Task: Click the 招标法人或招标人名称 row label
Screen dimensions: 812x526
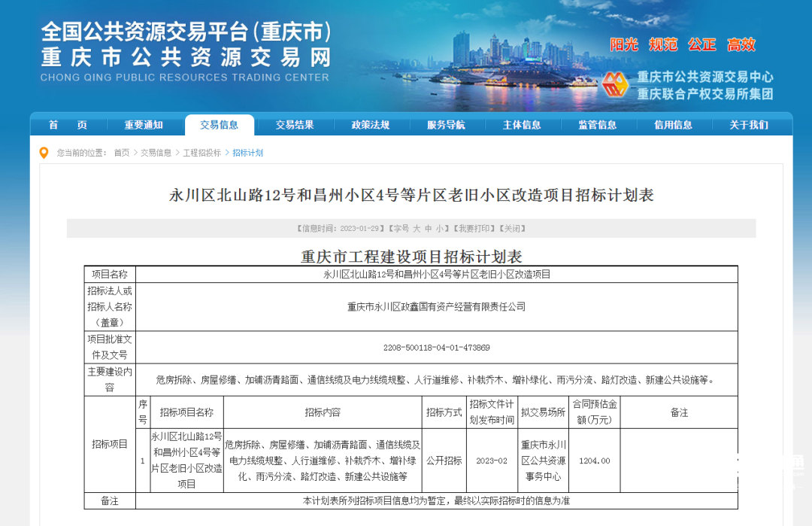Action: point(110,307)
